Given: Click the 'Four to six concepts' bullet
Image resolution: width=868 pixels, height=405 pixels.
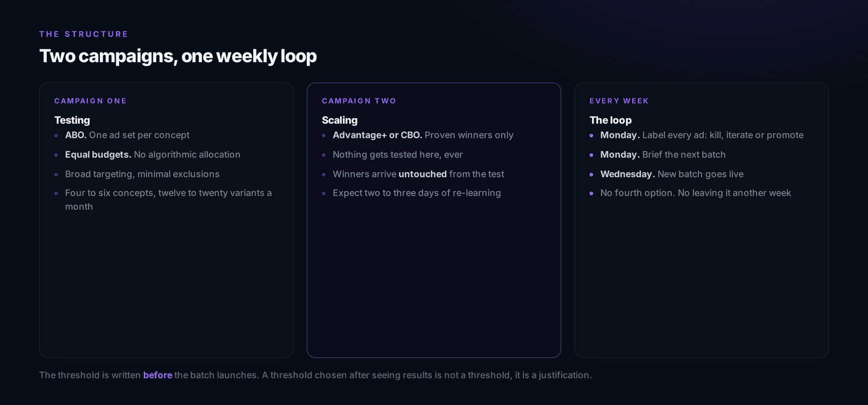Looking at the screenshot, I should pyautogui.click(x=168, y=200).
